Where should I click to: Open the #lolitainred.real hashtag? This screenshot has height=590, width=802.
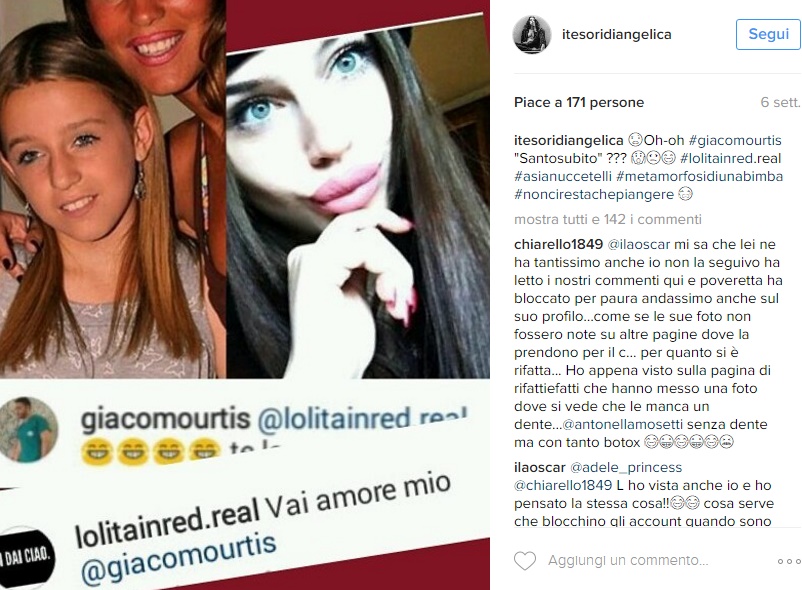730,158
